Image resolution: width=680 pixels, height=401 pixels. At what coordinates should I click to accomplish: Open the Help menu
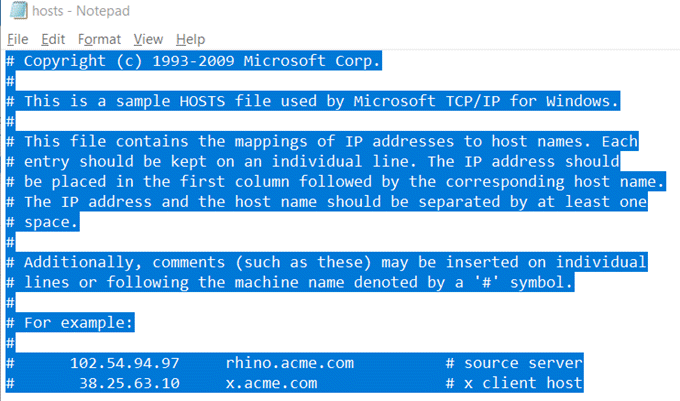pos(190,39)
